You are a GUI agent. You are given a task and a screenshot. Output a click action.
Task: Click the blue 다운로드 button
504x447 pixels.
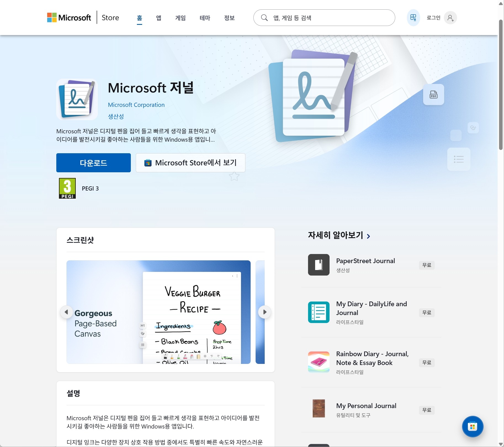click(94, 163)
